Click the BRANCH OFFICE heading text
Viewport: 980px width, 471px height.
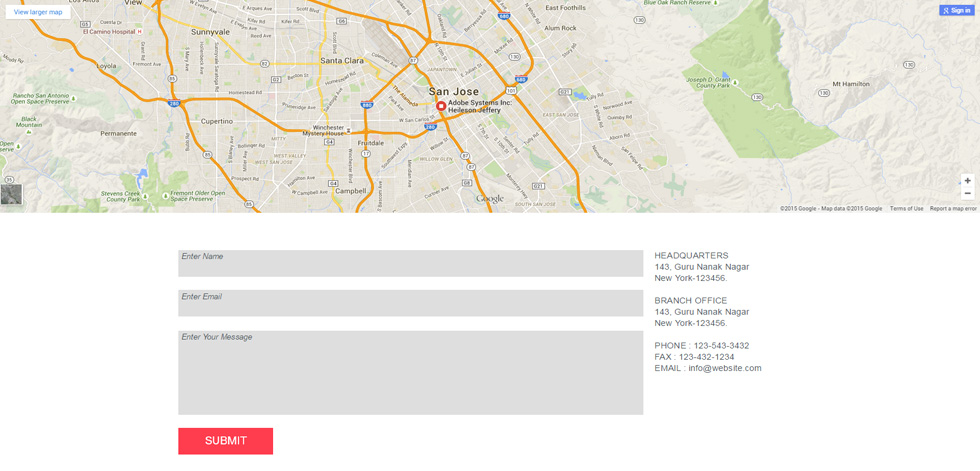(x=691, y=300)
